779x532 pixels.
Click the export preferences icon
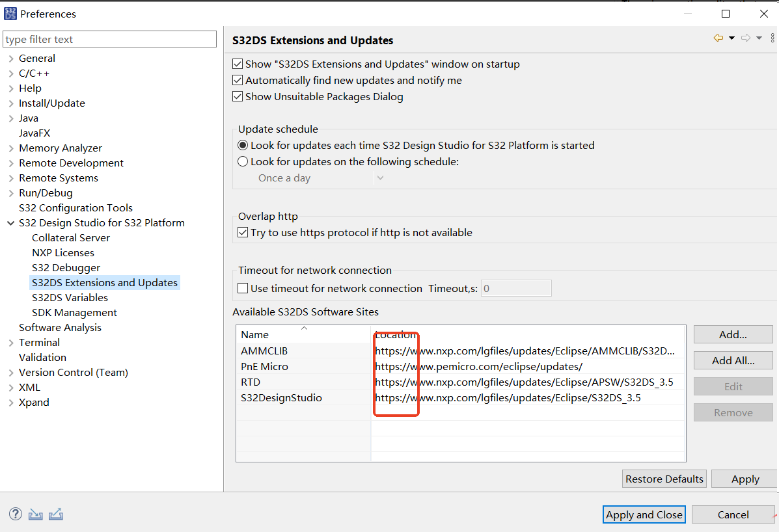tap(56, 514)
